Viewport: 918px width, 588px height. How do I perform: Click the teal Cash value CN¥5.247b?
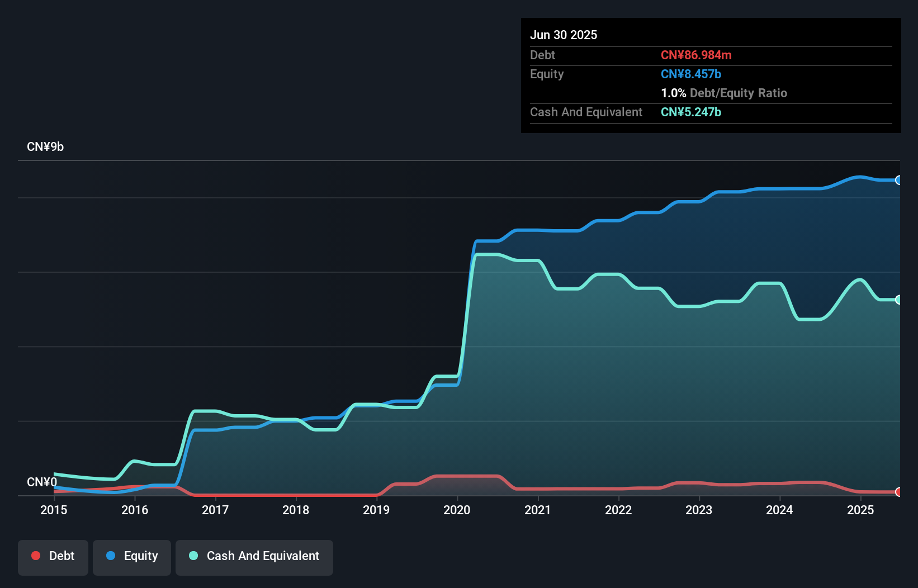pos(691,112)
